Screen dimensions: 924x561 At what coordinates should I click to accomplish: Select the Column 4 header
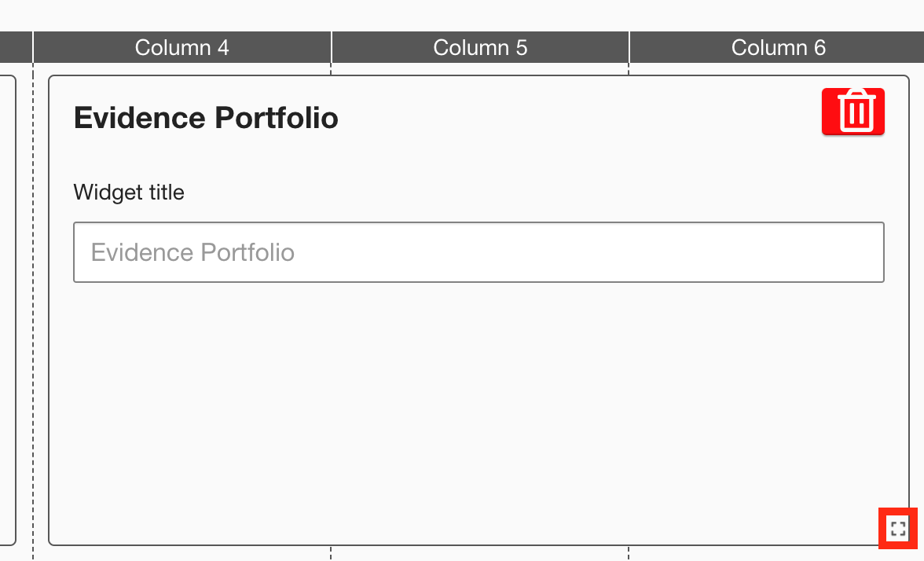181,47
